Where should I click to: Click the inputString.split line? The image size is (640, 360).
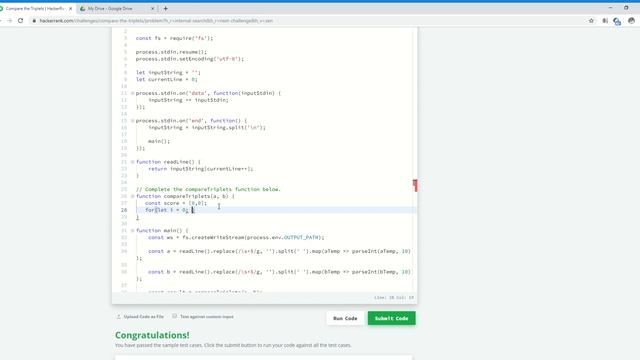[207, 127]
